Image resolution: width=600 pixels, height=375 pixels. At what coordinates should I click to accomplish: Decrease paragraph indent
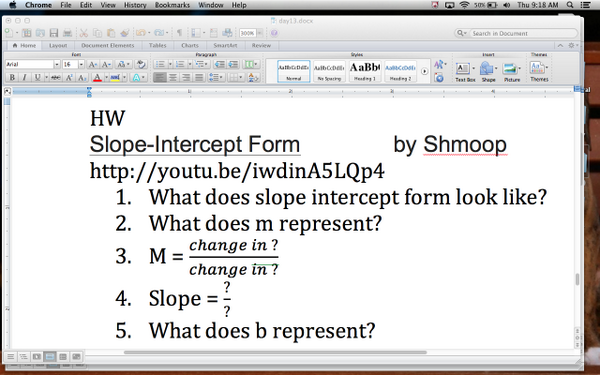(x=220, y=64)
